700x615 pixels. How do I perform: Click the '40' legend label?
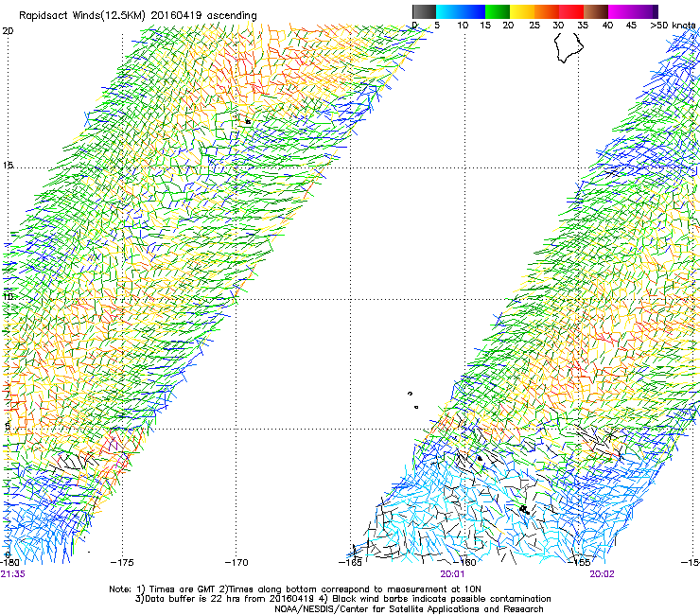coord(607,26)
